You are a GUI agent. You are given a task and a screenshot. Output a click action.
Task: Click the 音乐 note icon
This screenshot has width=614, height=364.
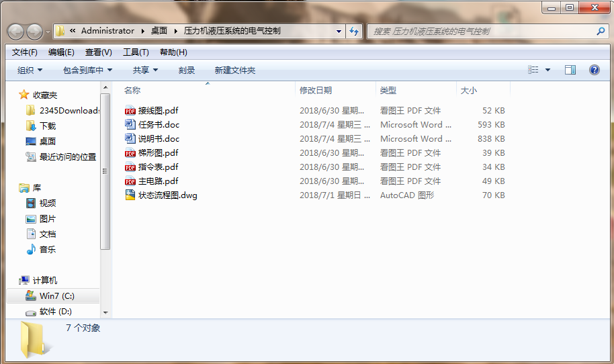coord(30,249)
